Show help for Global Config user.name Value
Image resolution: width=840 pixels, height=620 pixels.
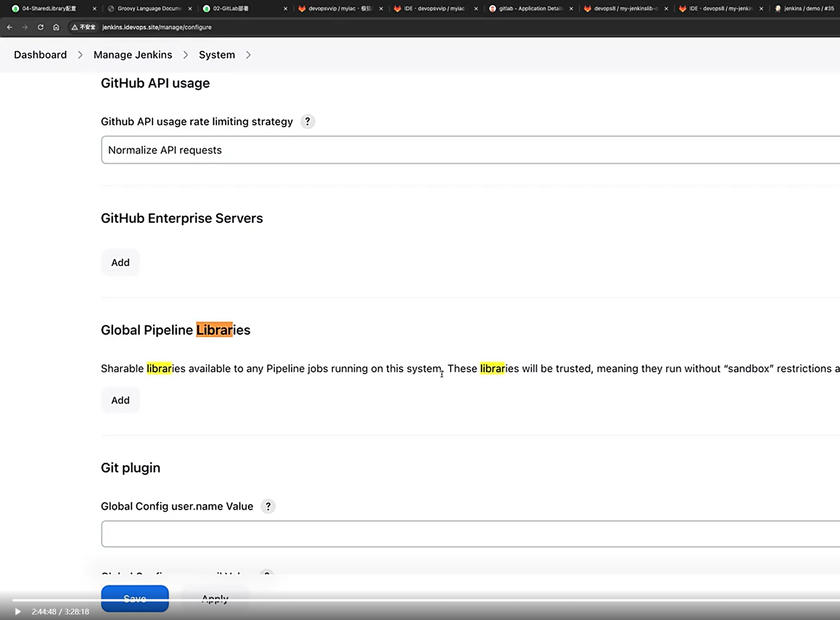[268, 506]
